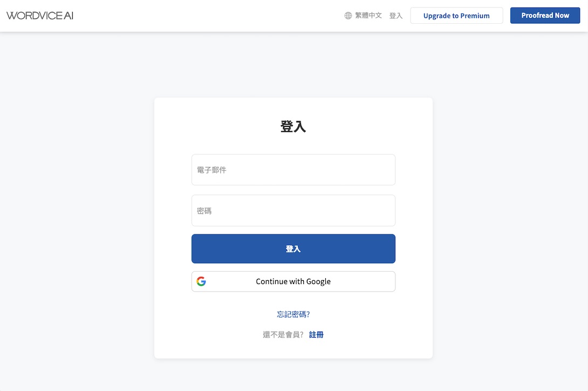Click the Proofread Now button
Image resolution: width=588 pixels, height=391 pixels.
(x=545, y=16)
